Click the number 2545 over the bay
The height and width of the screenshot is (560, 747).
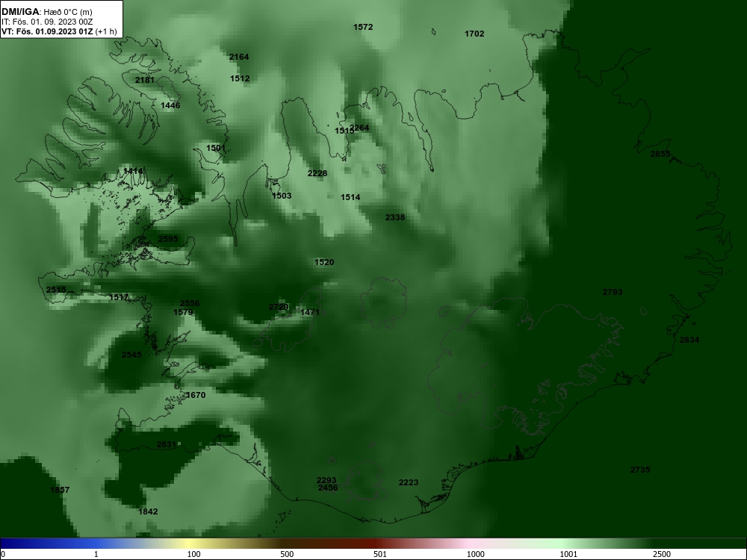131,355
